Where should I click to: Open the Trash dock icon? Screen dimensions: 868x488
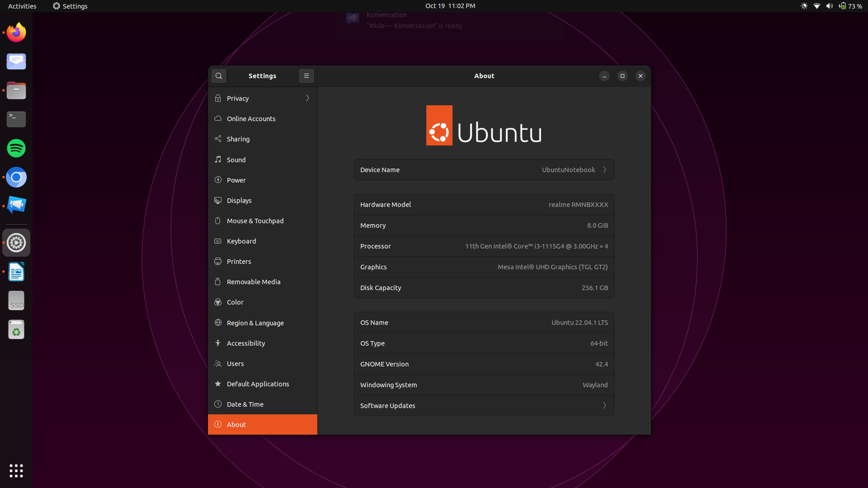click(16, 330)
